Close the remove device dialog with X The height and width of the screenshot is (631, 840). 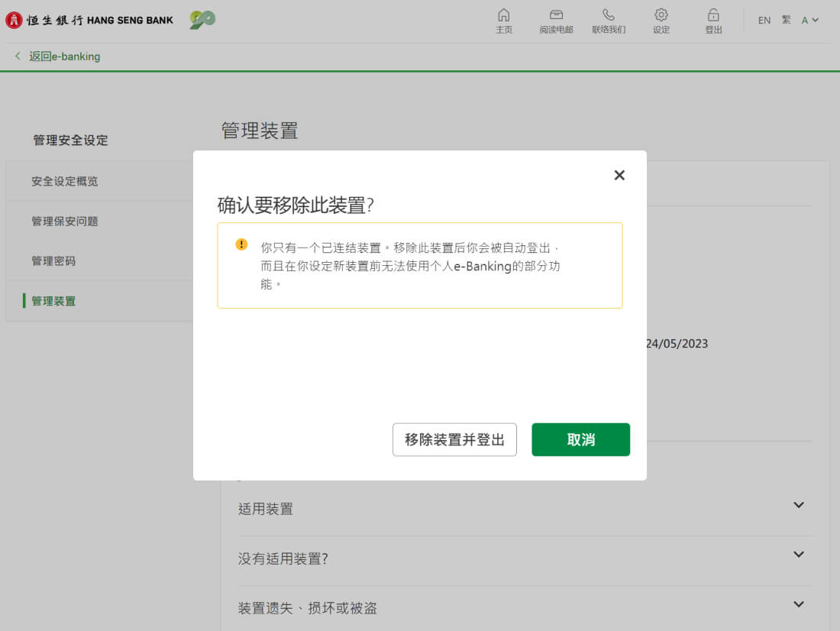tap(619, 175)
